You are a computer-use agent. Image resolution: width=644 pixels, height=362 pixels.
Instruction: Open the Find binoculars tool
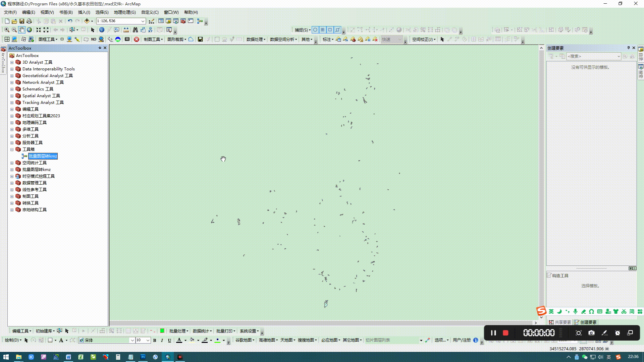[x=135, y=30]
